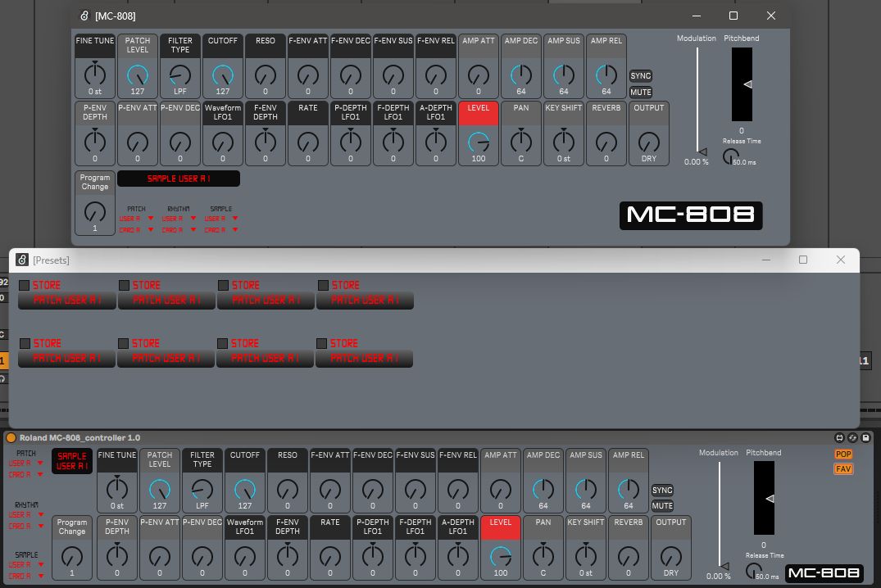Click the save preset disk icon on device title bar
Viewport: 881px width, 588px height.
click(x=865, y=438)
